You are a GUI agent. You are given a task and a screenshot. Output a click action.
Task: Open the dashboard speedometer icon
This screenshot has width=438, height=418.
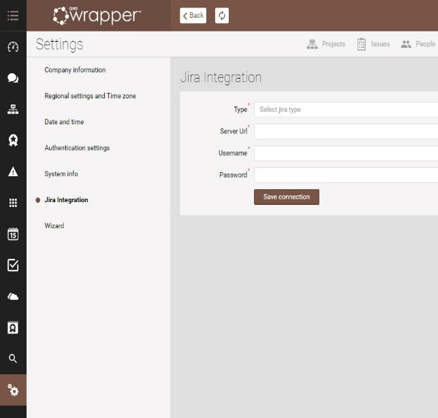pos(13,47)
